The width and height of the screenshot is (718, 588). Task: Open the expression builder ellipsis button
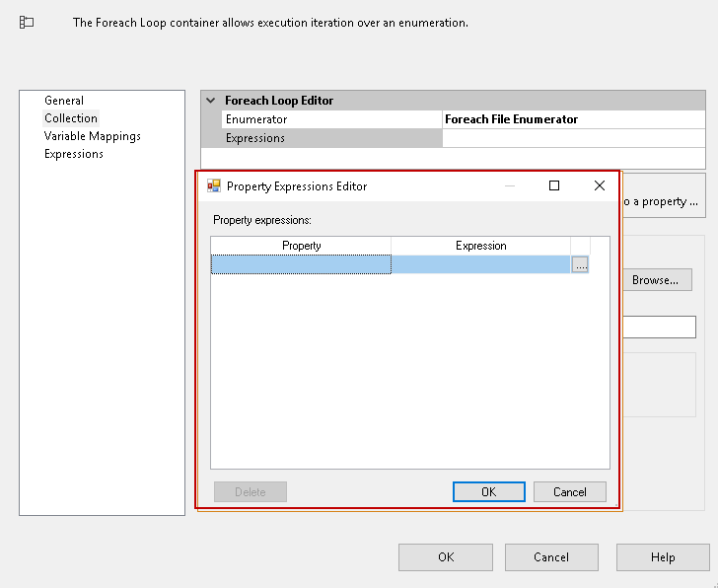[x=580, y=264]
